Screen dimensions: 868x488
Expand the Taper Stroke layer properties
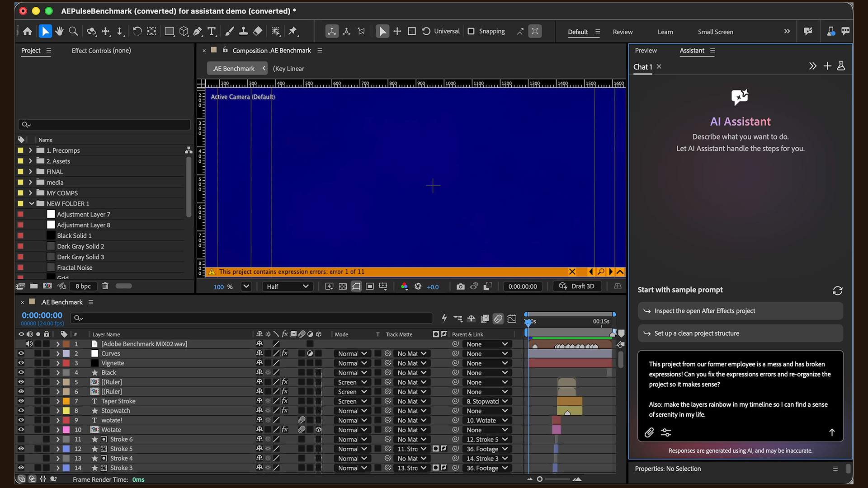[58, 401]
